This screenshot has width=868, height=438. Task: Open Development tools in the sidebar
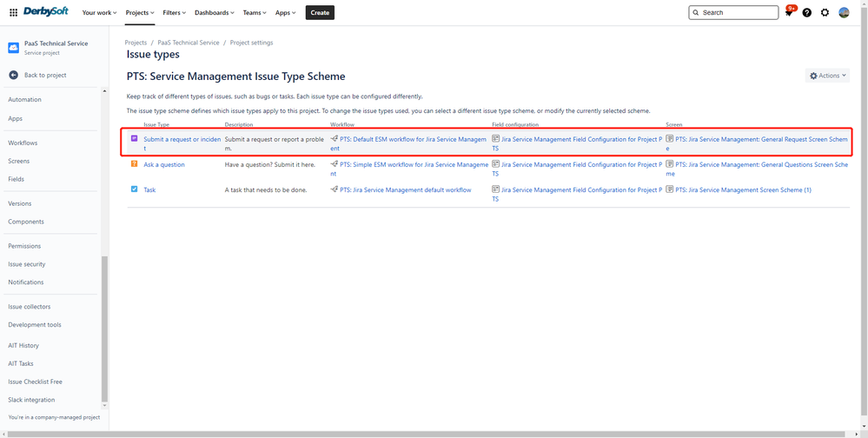(35, 325)
